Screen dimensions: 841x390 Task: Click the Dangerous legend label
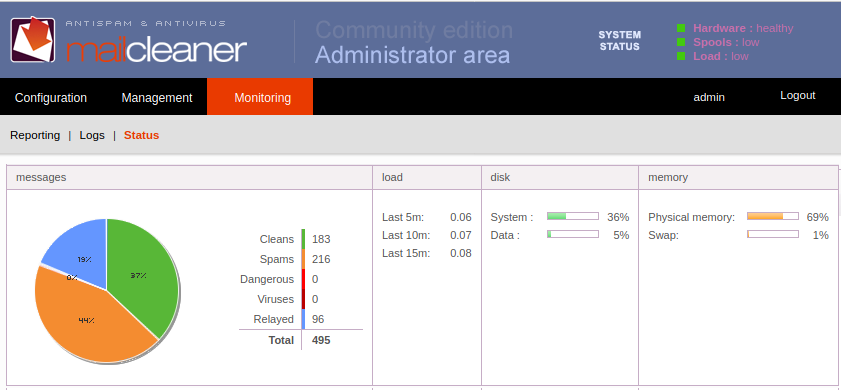(267, 279)
